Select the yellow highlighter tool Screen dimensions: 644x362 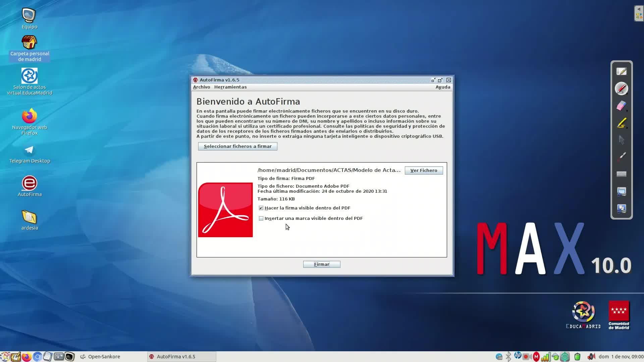(621, 123)
